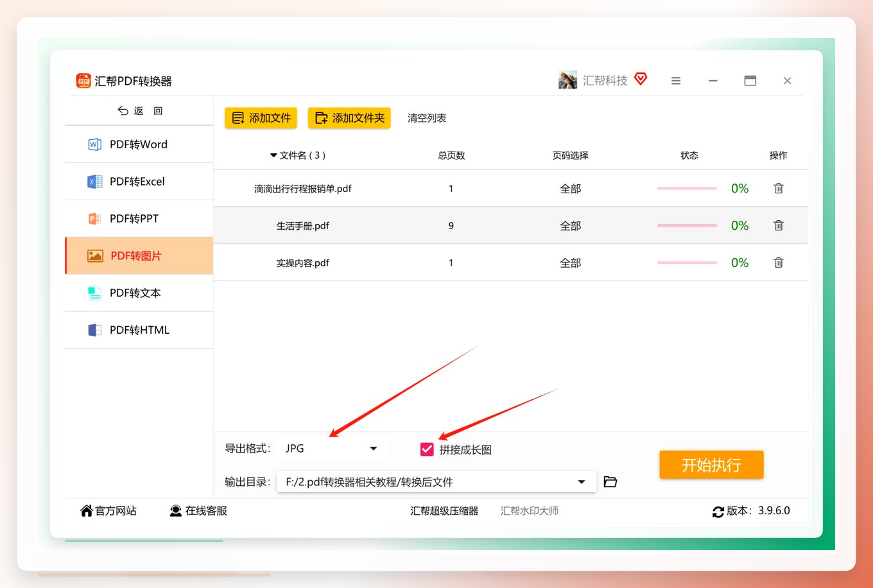This screenshot has height=588, width=873.
Task: Click the PDF转Excel spreadsheet icon
Action: tap(94, 182)
